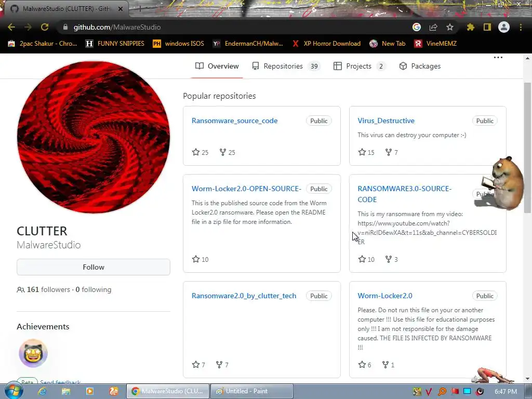Launch Internet Explorer from the taskbar

pos(42,391)
